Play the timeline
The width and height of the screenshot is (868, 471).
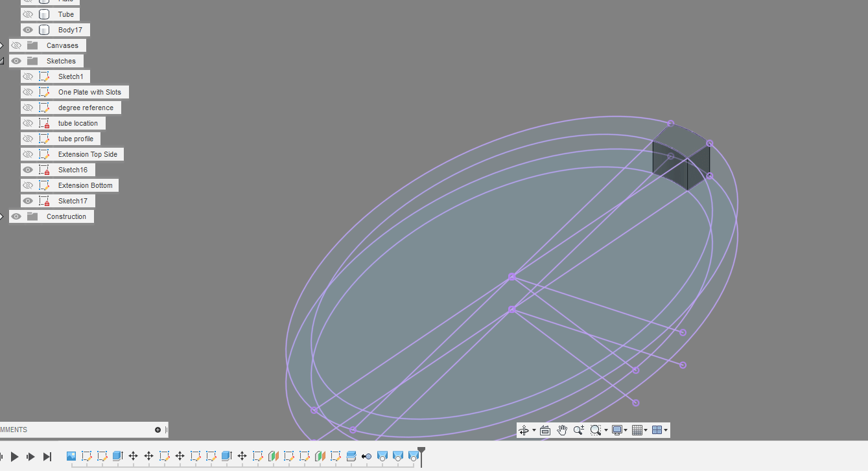tap(14, 457)
